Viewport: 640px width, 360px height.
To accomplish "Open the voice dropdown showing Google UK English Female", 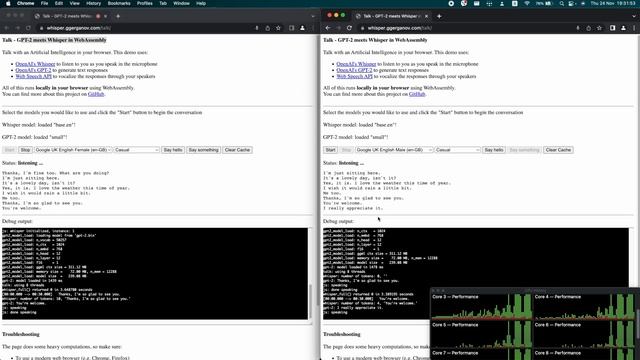I will (73, 150).
